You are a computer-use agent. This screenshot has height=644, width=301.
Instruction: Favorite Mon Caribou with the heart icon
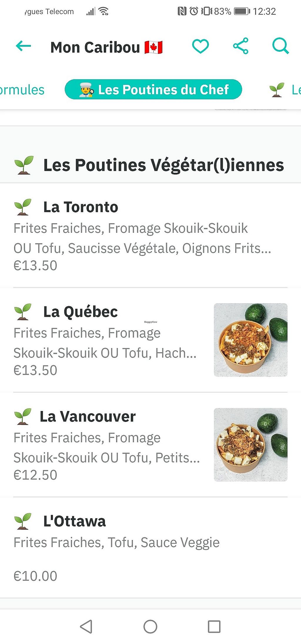point(200,46)
